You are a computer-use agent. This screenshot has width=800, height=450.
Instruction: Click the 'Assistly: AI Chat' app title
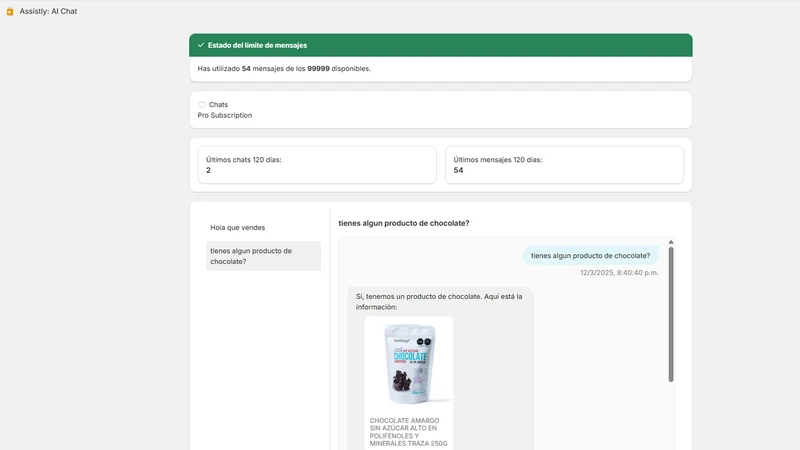48,11
